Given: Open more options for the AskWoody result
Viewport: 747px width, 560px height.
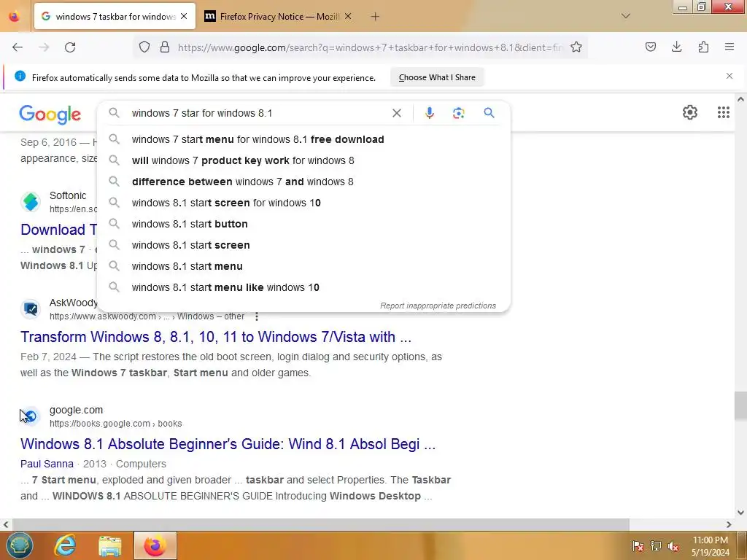Looking at the screenshot, I should [257, 316].
